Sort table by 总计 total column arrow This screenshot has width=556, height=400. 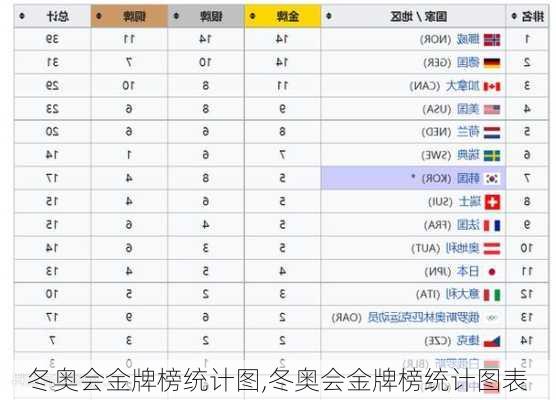(x=22, y=16)
